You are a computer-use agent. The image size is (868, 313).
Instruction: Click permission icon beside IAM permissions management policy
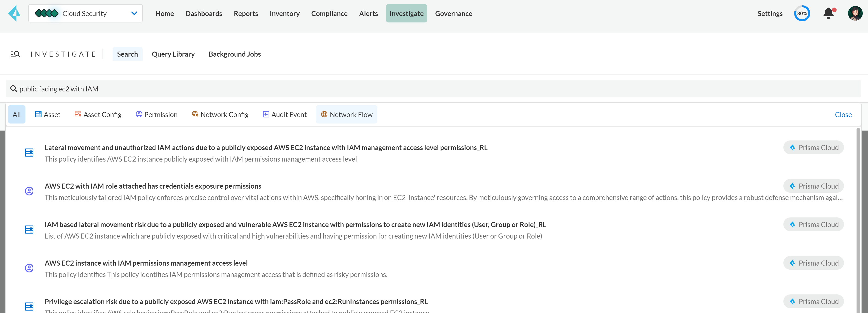(x=29, y=268)
